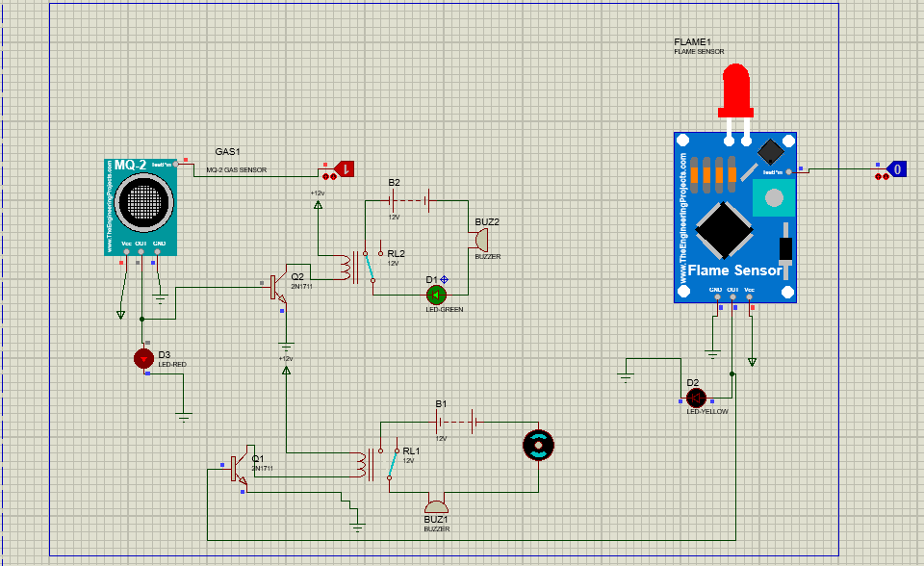This screenshot has width=924, height=566.
Task: Select the Flame Sensor module board
Action: coord(734,218)
